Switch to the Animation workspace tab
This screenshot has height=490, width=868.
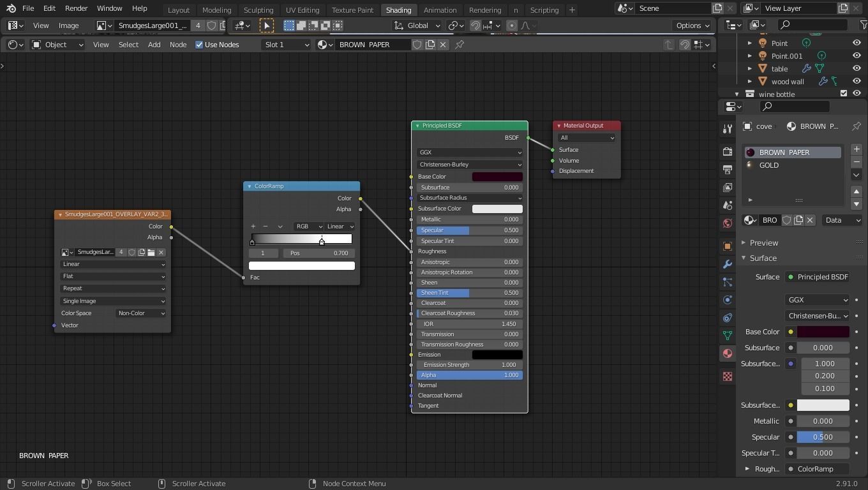click(440, 10)
